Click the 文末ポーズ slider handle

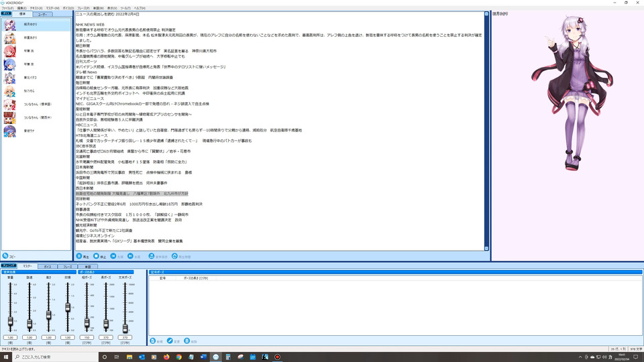[125, 328]
